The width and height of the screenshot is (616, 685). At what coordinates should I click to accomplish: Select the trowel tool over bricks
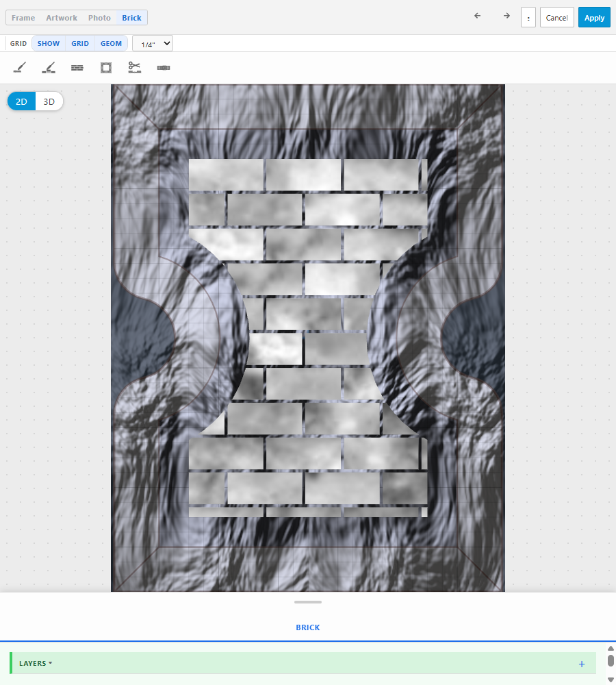49,68
